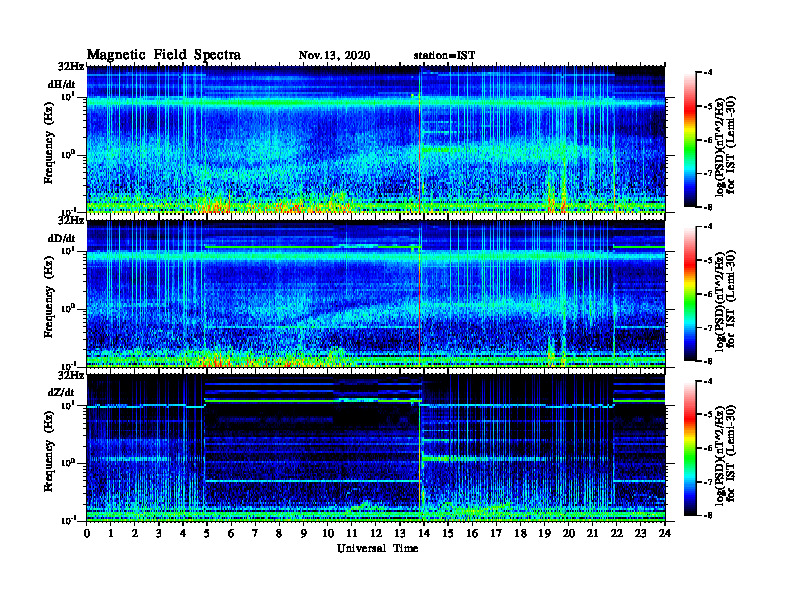
Task: Click the "17" tick on the Universal Time axis
Action: coord(496,533)
